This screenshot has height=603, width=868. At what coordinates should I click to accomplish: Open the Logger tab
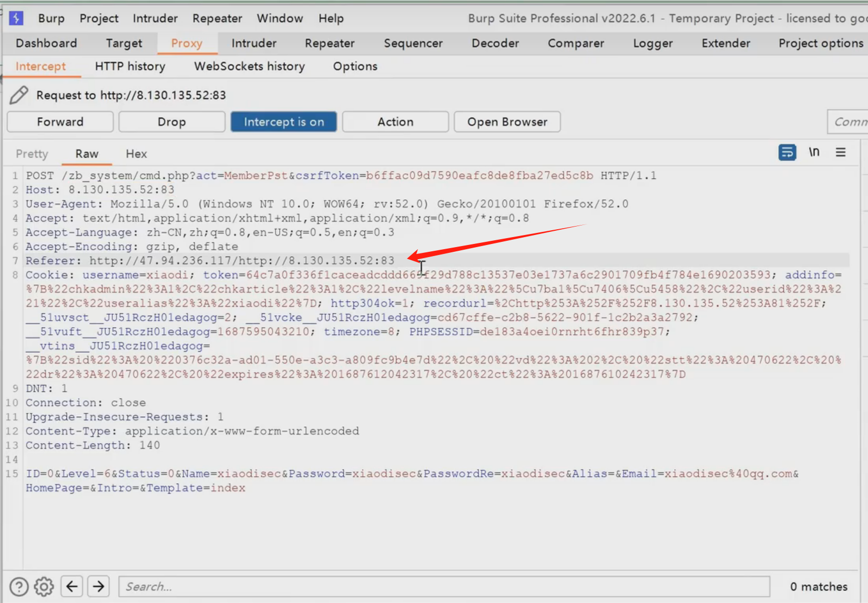tap(653, 43)
